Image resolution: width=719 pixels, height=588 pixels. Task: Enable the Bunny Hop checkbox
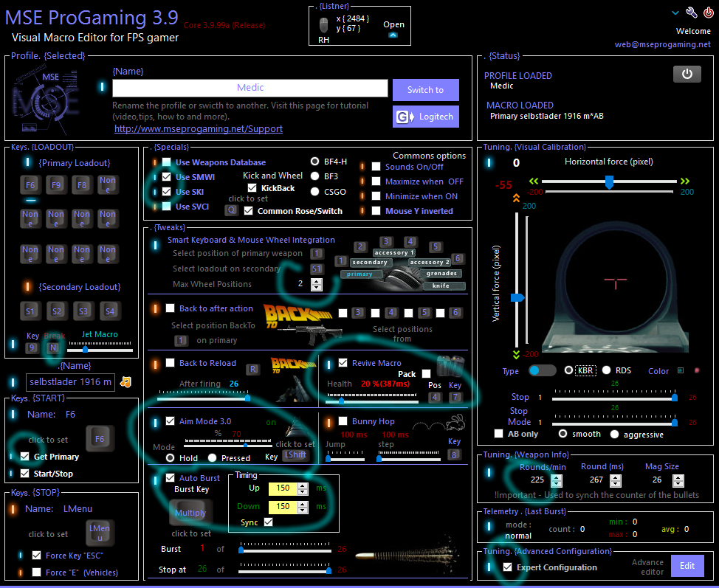click(343, 421)
